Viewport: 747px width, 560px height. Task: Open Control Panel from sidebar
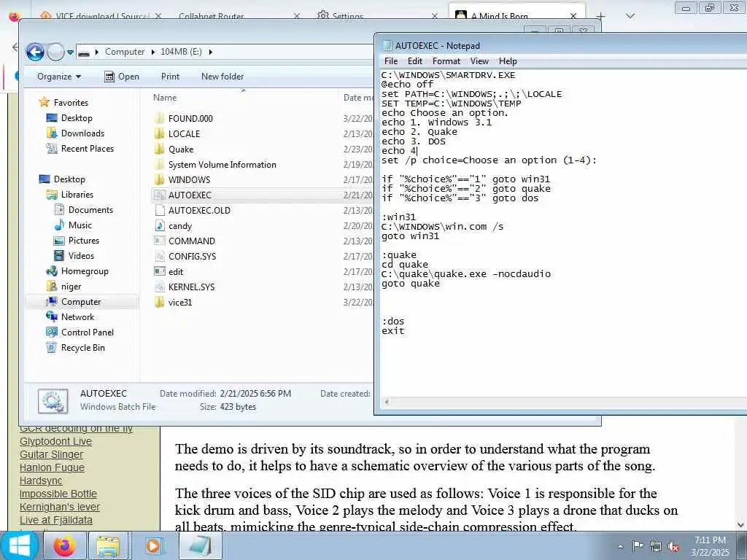pyautogui.click(x=88, y=332)
